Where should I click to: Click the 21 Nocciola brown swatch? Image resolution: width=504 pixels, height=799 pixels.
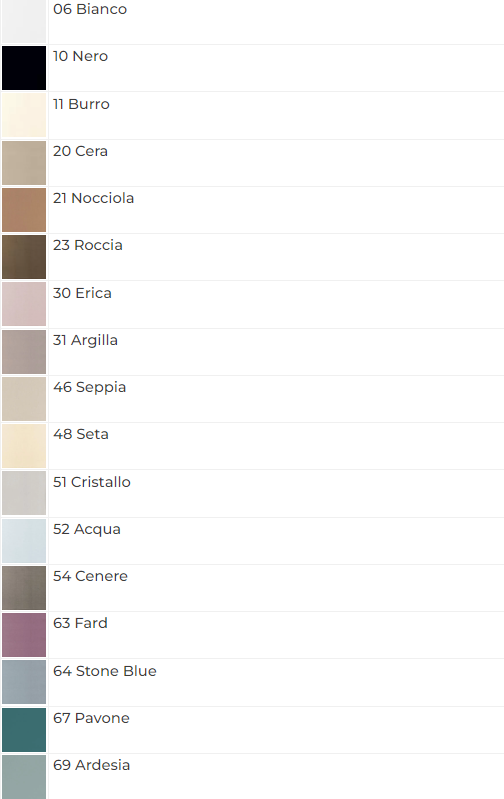click(24, 210)
